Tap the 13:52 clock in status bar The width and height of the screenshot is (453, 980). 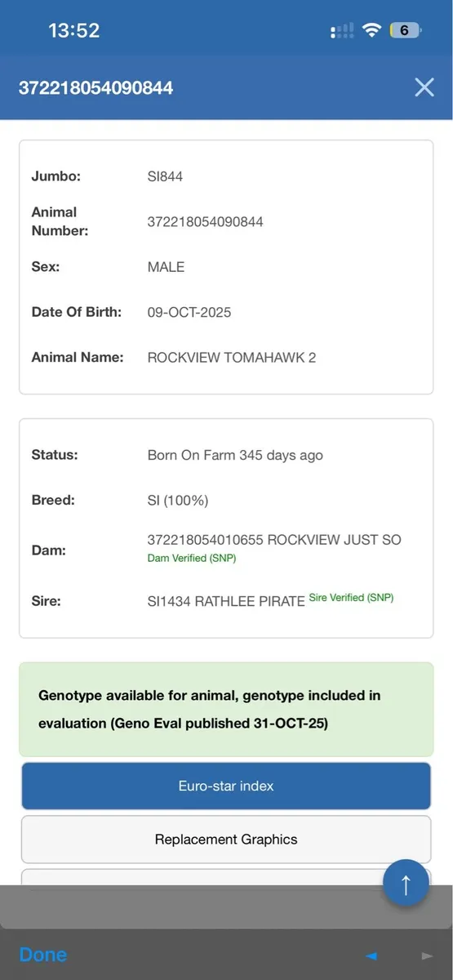tap(73, 31)
